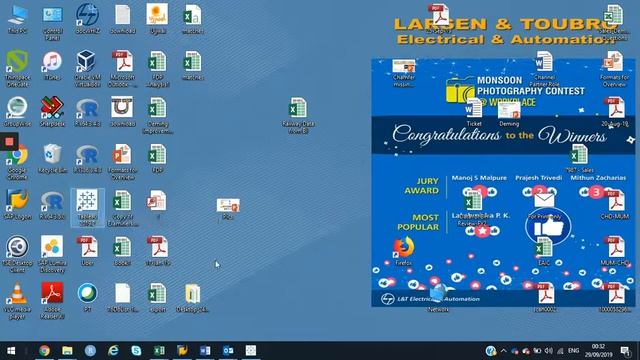Open the EAIC Excel file
The width and height of the screenshot is (640, 360).
pyautogui.click(x=544, y=251)
